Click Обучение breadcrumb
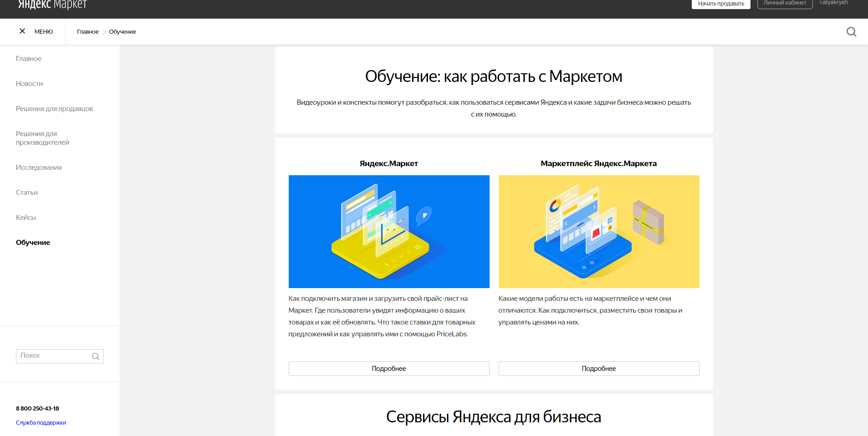This screenshot has height=436, width=868. [123, 32]
